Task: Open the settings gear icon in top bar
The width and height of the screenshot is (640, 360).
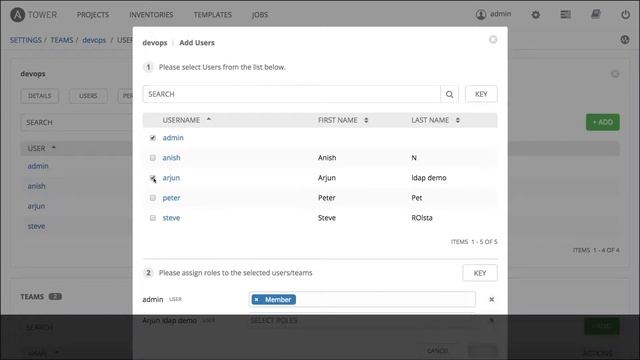Action: click(536, 15)
